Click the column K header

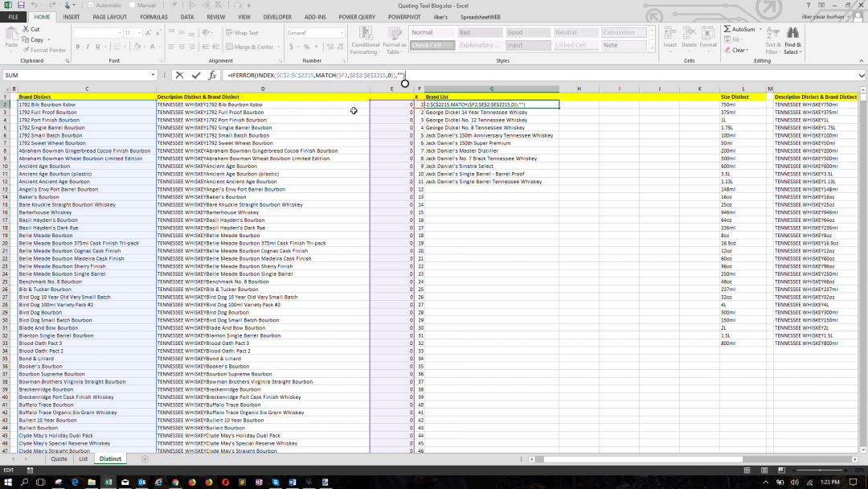pos(698,88)
